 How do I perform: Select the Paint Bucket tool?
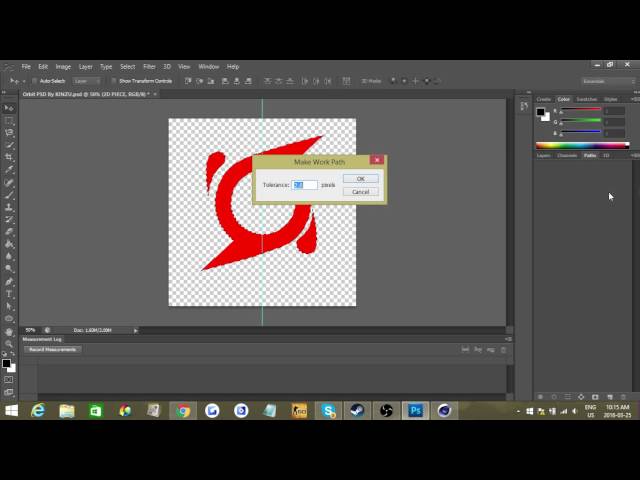[9, 244]
